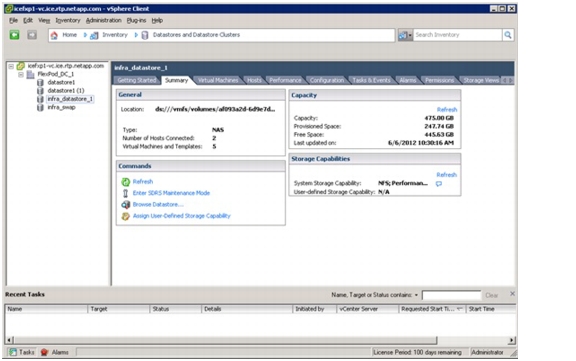Screen dimensions: 576x361
Task: Click Refresh link in Capacity panel
Action: pyautogui.click(x=447, y=110)
